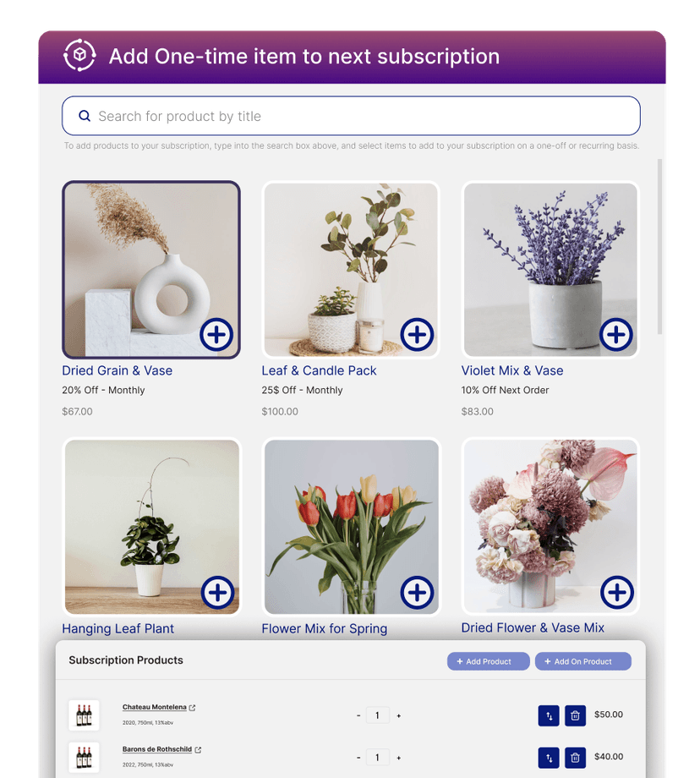Click the plus icon on Leaf & Candle Pack

tap(416, 335)
